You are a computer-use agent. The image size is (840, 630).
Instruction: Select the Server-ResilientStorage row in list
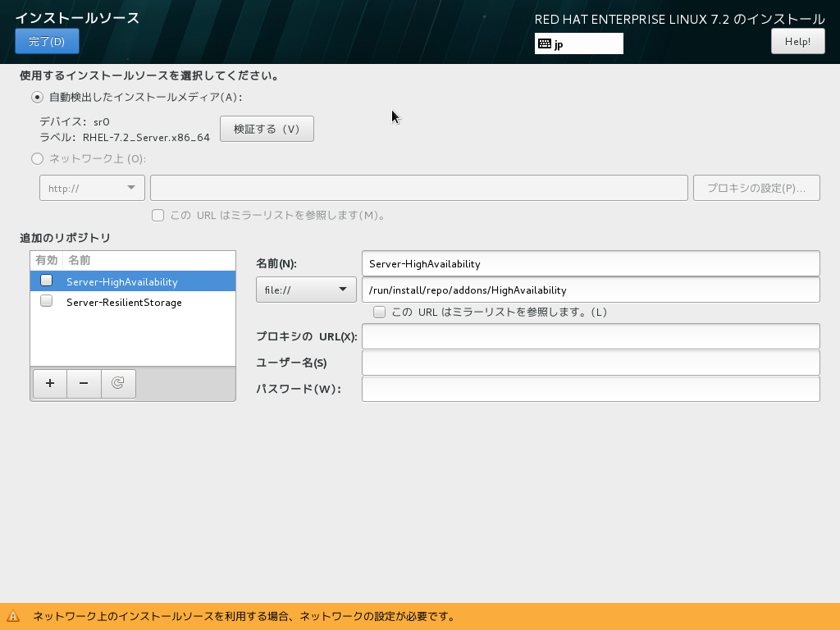[x=133, y=302]
